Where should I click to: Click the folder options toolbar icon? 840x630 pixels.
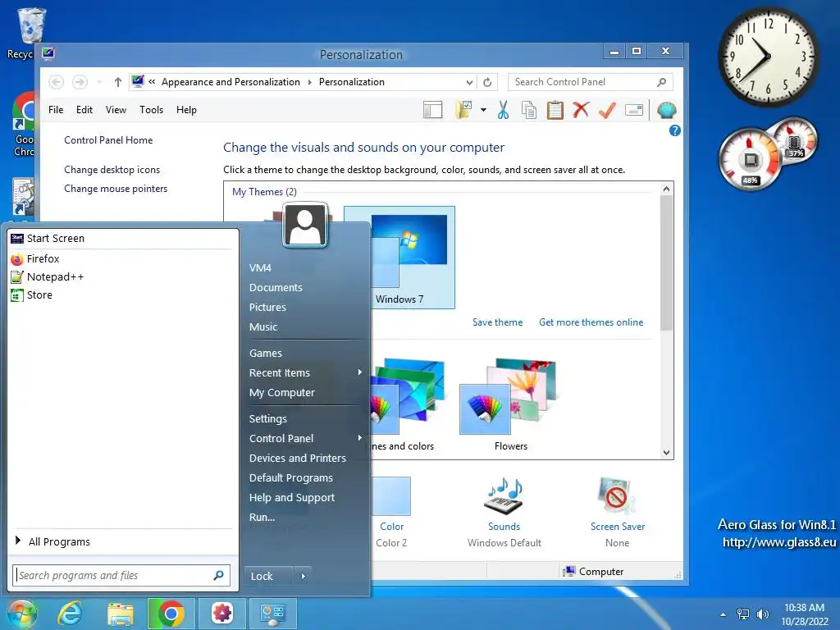click(x=464, y=110)
